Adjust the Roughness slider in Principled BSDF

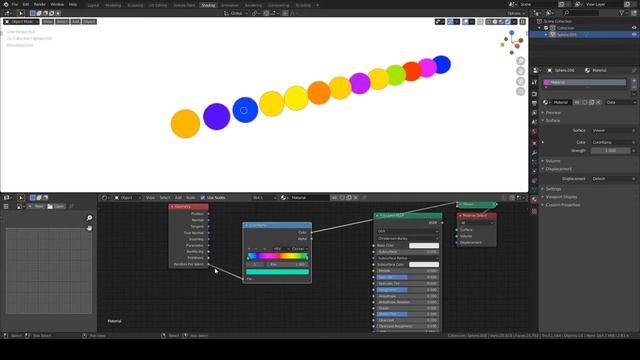coord(407,290)
